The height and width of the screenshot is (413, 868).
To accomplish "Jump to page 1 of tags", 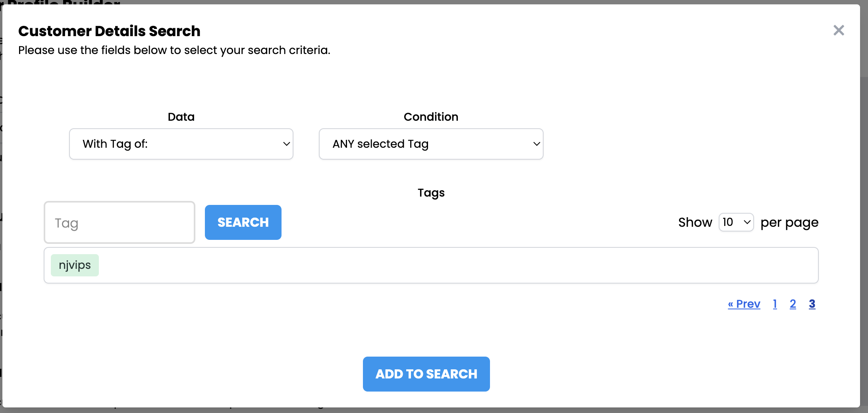I will (x=775, y=304).
